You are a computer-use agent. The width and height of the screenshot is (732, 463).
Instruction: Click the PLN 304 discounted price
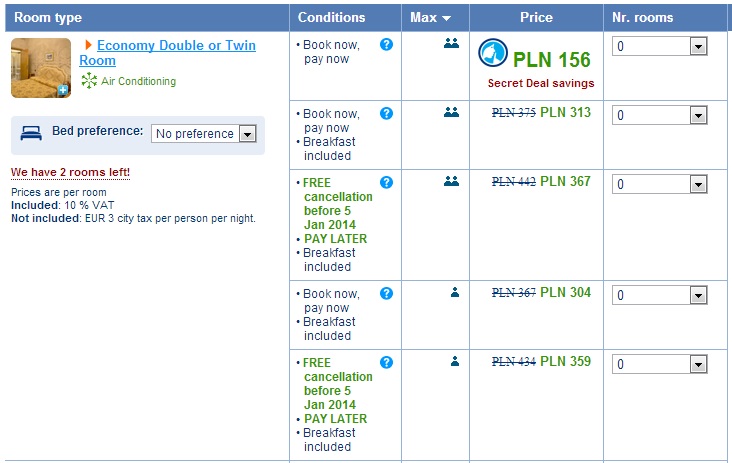pyautogui.click(x=565, y=292)
